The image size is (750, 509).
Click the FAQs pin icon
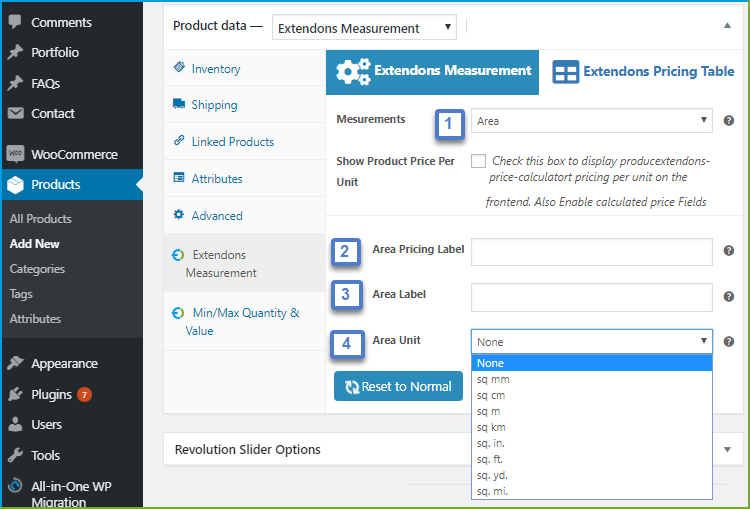point(15,83)
